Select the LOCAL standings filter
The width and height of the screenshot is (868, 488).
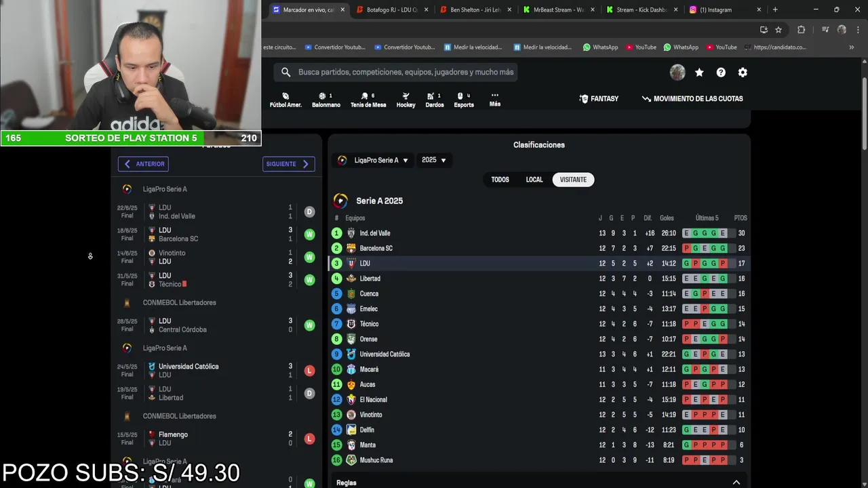(534, 180)
